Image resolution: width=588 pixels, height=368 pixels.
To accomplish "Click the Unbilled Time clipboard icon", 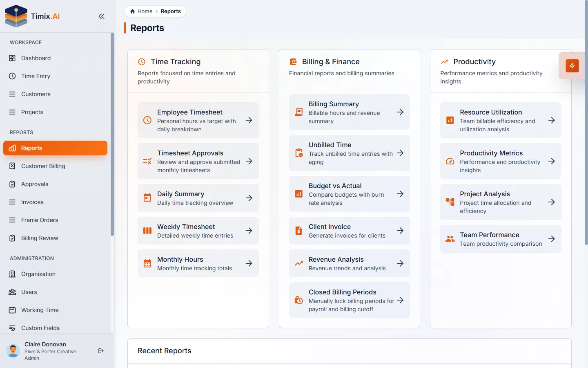I will coord(299,153).
